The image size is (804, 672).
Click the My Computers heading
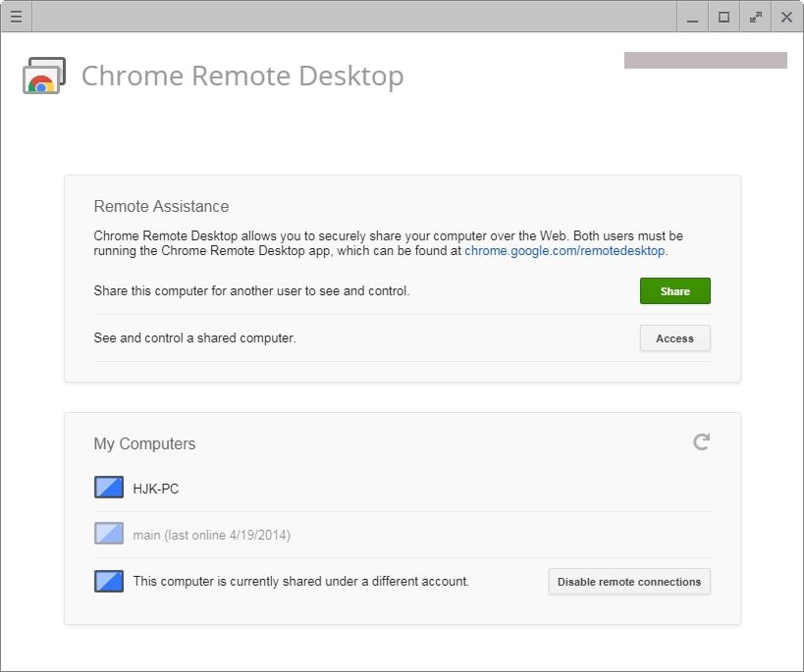coord(144,443)
